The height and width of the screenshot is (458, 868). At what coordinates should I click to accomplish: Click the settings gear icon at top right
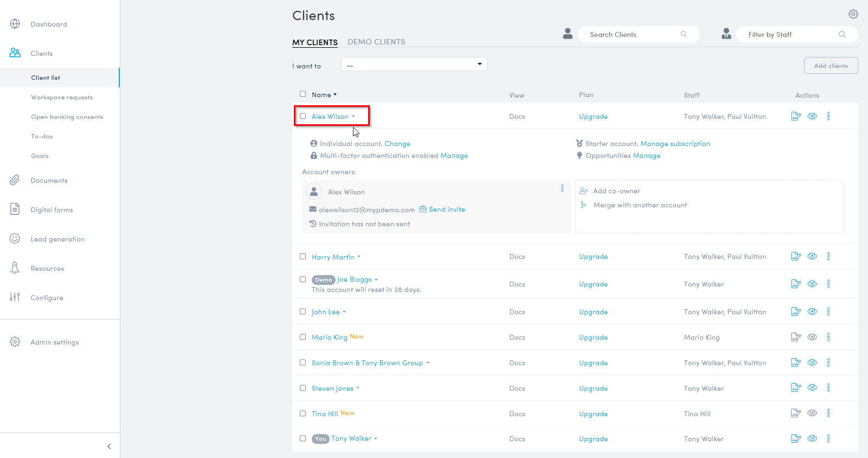click(853, 14)
